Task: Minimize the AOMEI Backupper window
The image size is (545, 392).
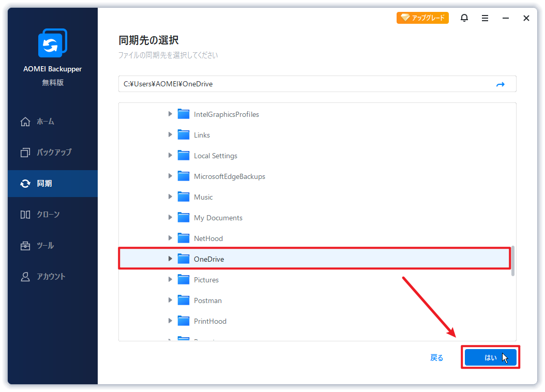Action: point(505,18)
